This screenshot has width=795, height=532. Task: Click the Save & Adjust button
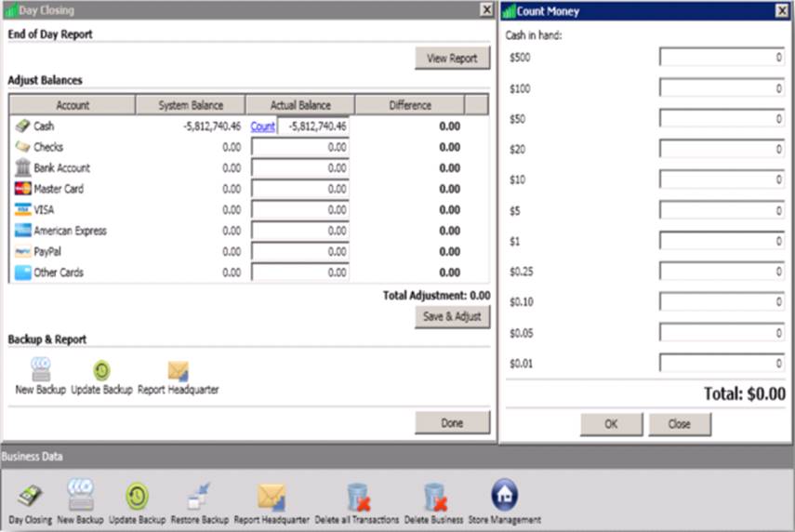(x=452, y=316)
